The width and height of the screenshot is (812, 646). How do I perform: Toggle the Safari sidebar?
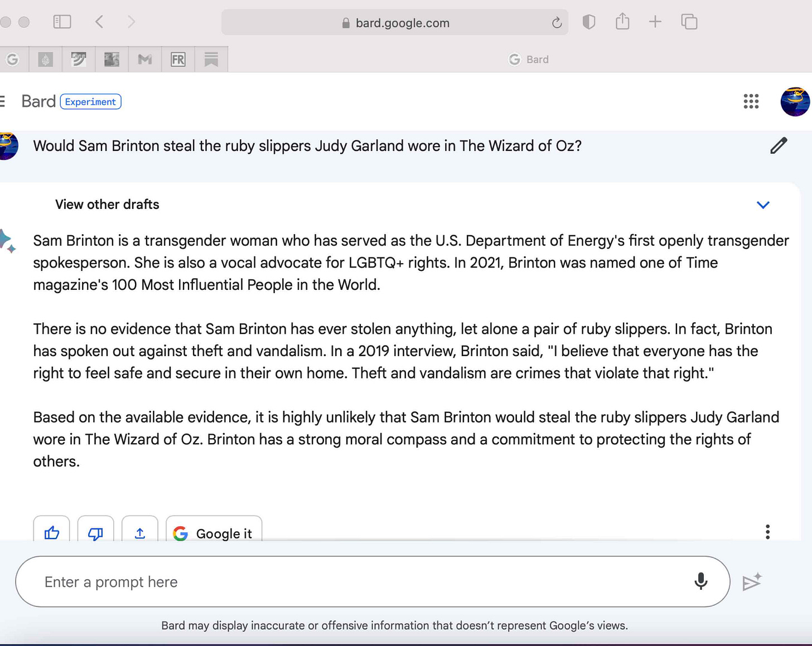62,22
